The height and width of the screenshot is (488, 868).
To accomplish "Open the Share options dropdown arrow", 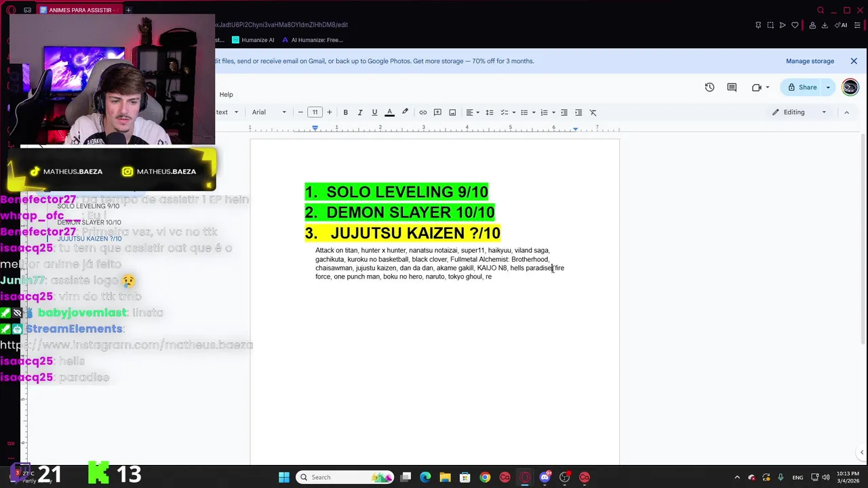I will (x=828, y=87).
